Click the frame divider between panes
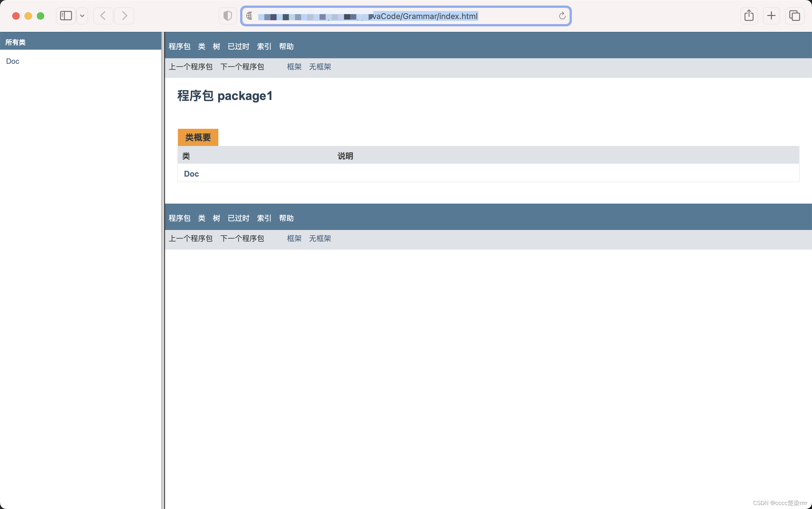Screen dimensions: 812x509 (x=163, y=270)
